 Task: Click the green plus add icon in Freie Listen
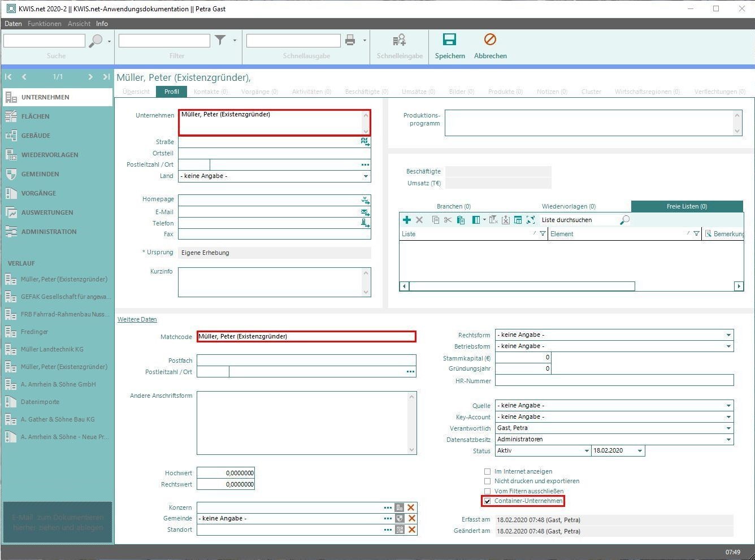406,220
